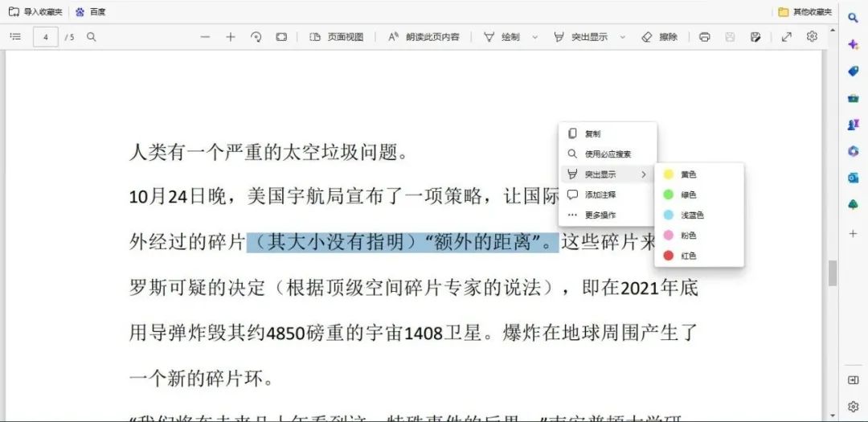
Task: Open the sidebar settings gear at bottom
Action: pos(853,407)
